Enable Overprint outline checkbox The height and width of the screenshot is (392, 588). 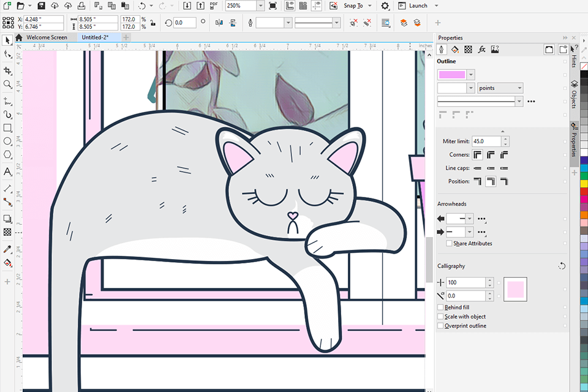coord(440,326)
